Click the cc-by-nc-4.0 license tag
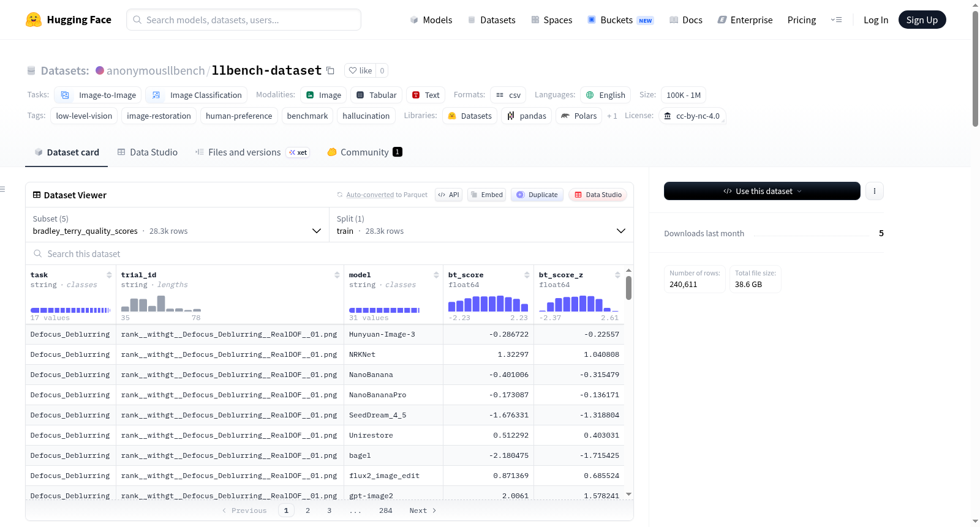This screenshot has width=980, height=527. [x=692, y=116]
